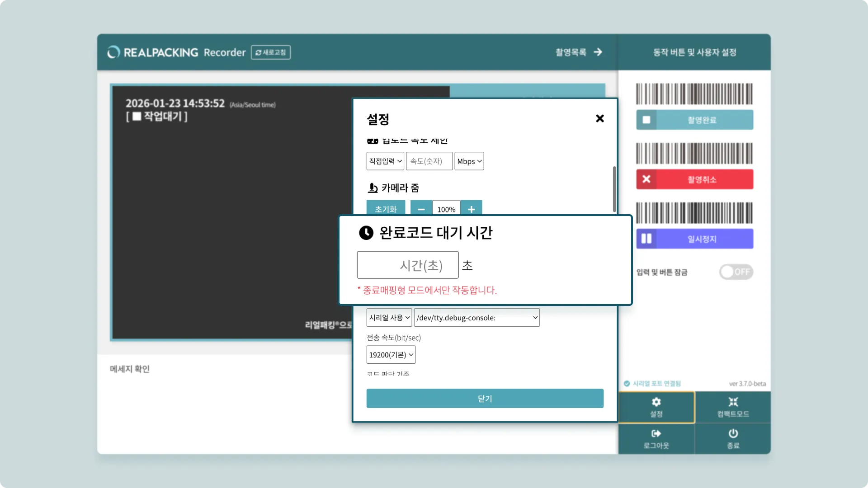Click the settings gear icon
Viewport: 868px width, 488px height.
656,402
